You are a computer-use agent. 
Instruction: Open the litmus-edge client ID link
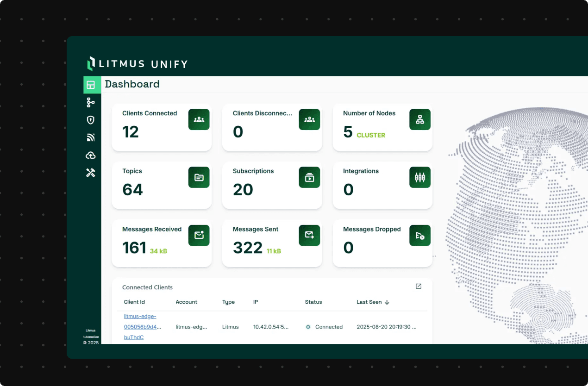(x=143, y=327)
